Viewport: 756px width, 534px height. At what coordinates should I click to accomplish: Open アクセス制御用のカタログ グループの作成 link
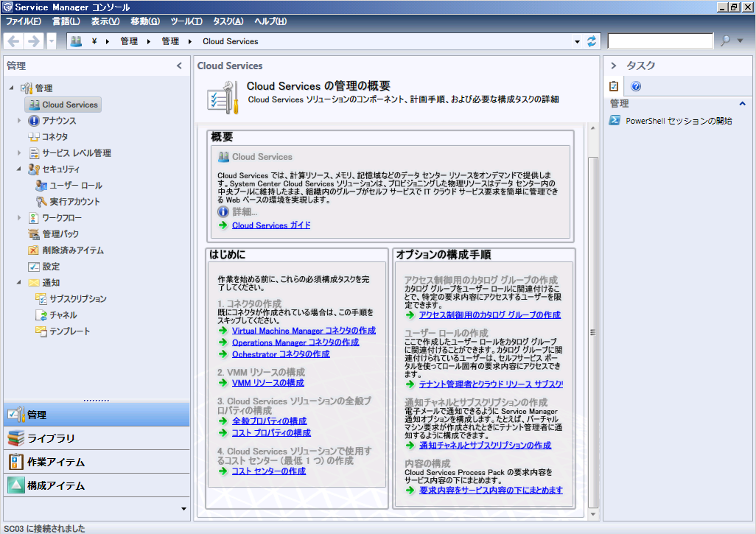pyautogui.click(x=490, y=315)
